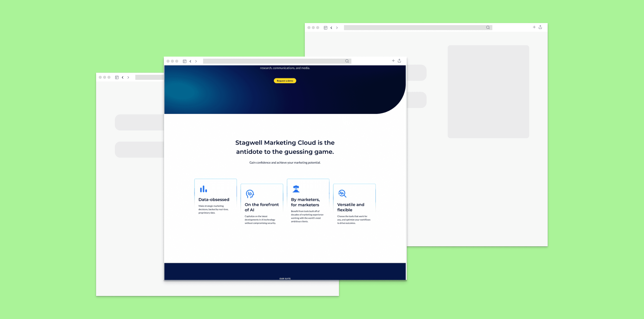Click the browser tab management icon
Image resolution: width=644 pixels, height=319 pixels.
coord(184,61)
